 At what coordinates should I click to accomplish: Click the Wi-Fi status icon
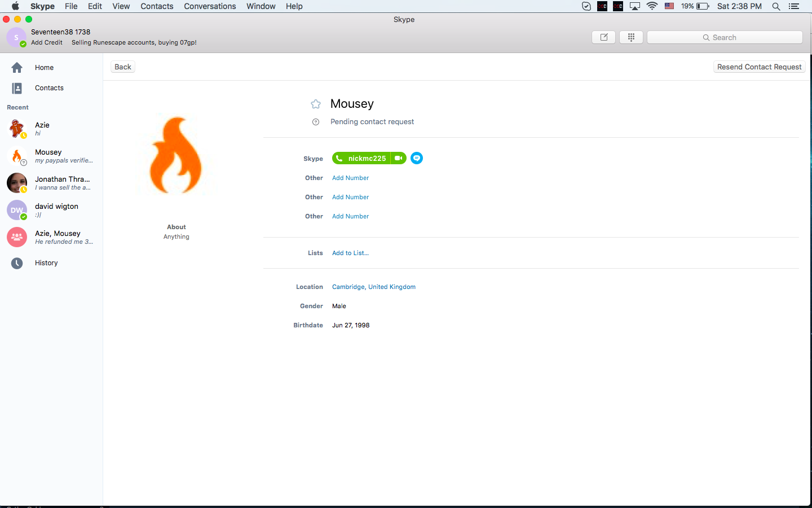[652, 6]
